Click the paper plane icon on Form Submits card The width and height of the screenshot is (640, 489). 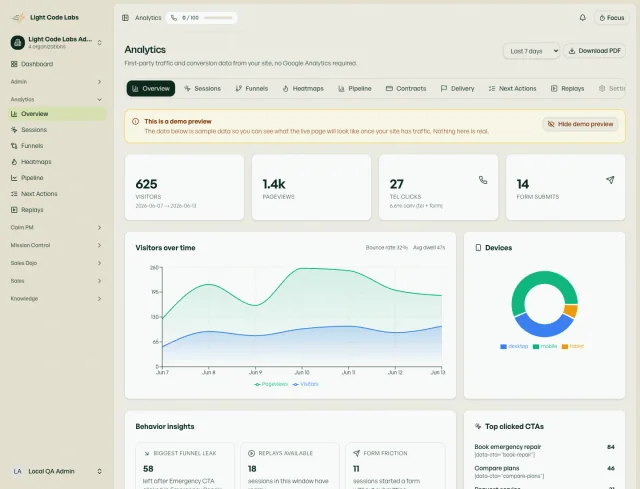(610, 180)
